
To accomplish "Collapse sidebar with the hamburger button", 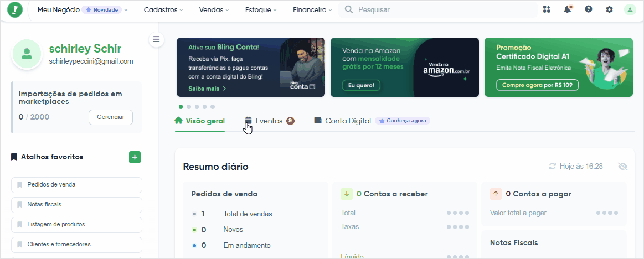I will click(x=156, y=39).
